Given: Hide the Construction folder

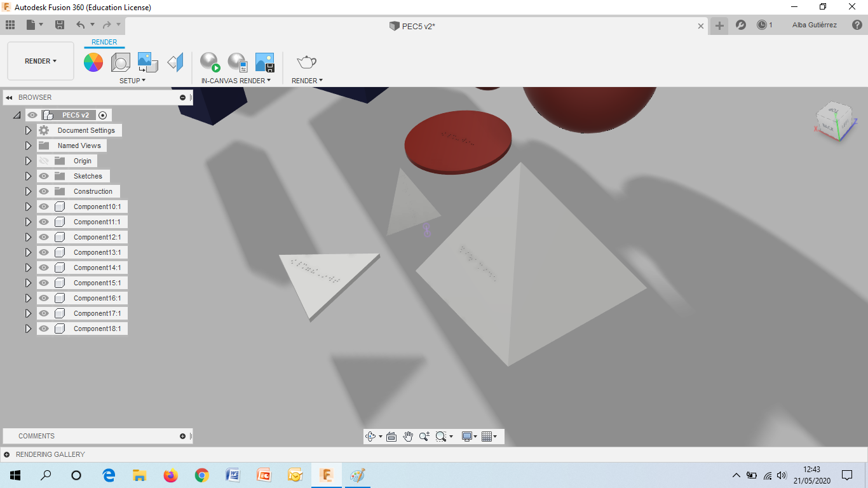Looking at the screenshot, I should tap(44, 191).
